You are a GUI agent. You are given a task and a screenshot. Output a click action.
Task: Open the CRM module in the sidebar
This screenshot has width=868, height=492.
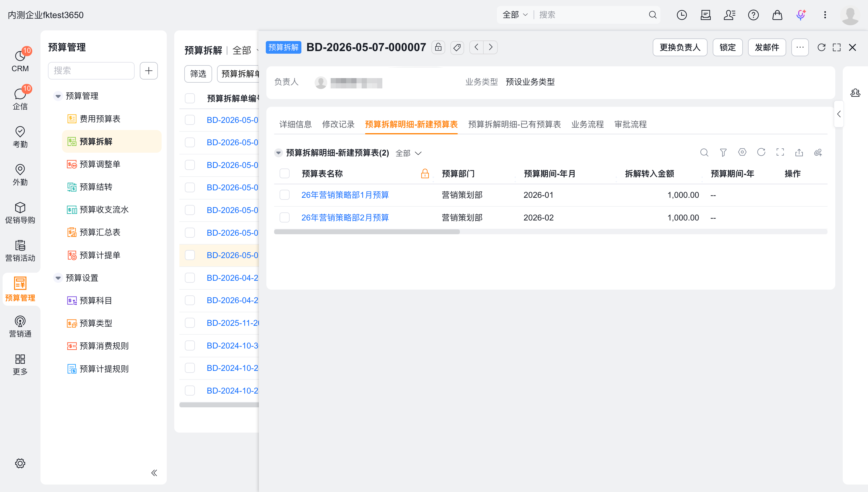(x=20, y=61)
